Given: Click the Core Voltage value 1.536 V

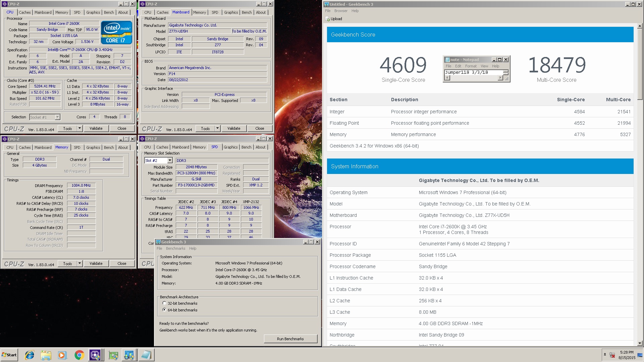Looking at the screenshot, I should tap(87, 42).
